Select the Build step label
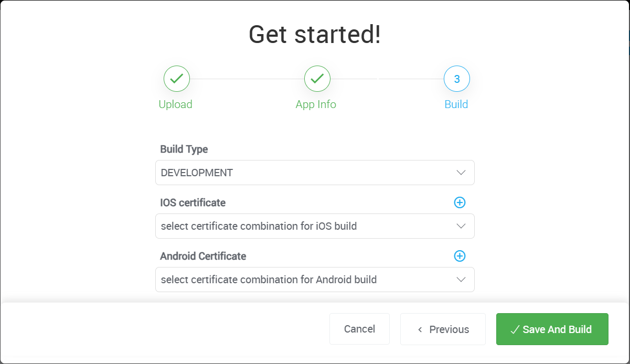Screen dimensions: 630x364 tap(456, 104)
